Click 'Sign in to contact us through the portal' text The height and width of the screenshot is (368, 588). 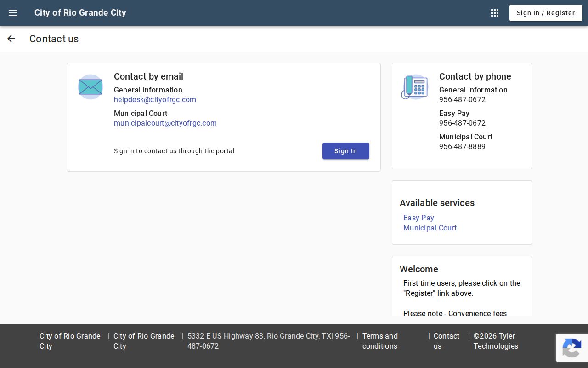click(x=174, y=151)
